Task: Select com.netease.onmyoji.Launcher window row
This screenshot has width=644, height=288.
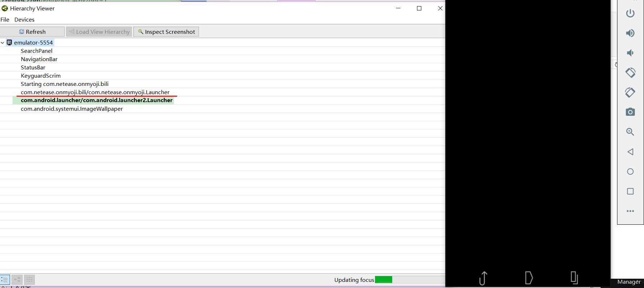Action: (x=95, y=92)
